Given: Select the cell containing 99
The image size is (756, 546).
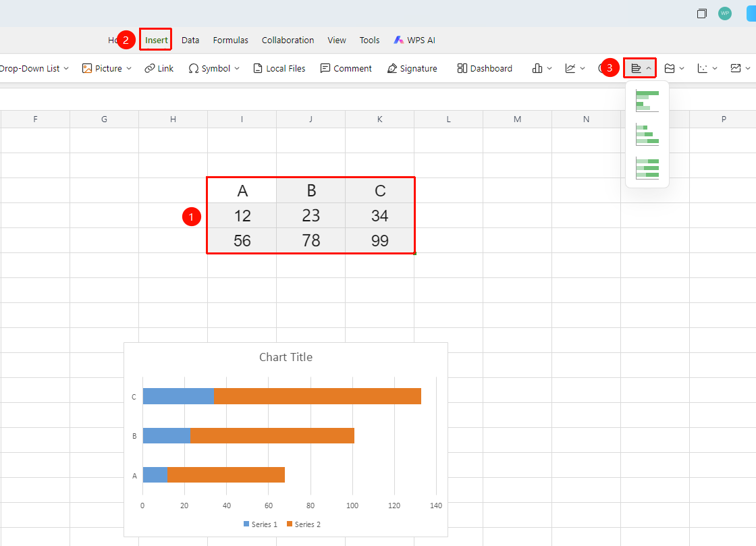Looking at the screenshot, I should pyautogui.click(x=380, y=240).
